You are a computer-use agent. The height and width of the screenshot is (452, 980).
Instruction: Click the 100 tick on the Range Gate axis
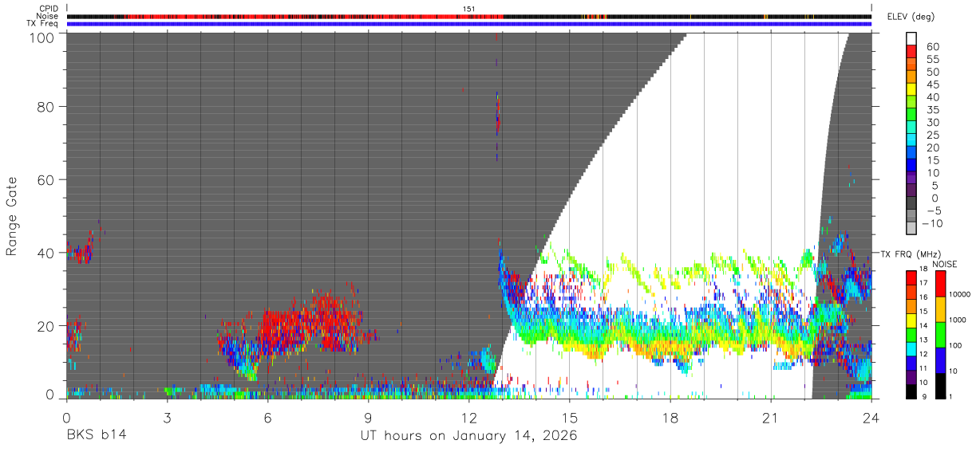pyautogui.click(x=42, y=37)
